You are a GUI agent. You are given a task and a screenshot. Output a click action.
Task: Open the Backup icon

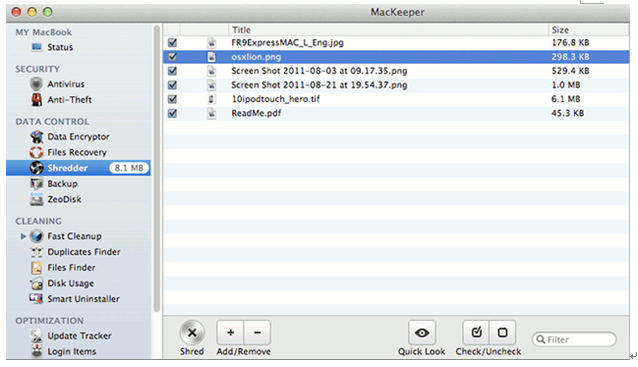click(36, 184)
